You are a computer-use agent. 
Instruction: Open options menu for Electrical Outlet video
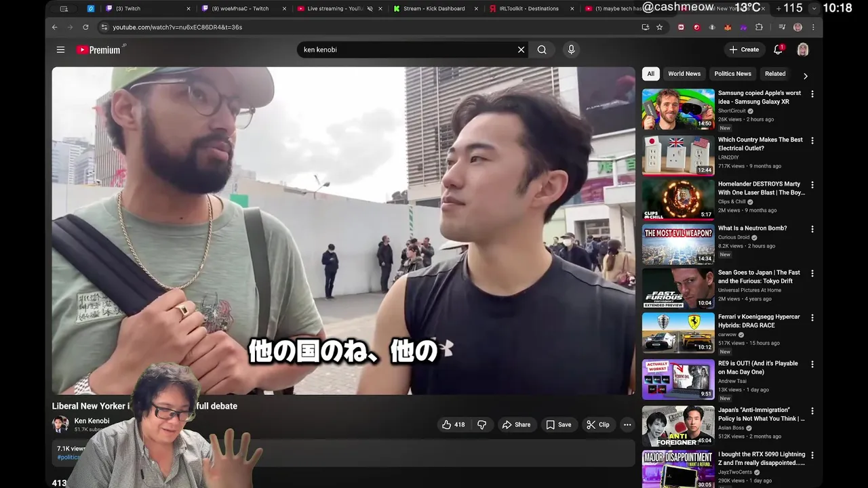(812, 140)
